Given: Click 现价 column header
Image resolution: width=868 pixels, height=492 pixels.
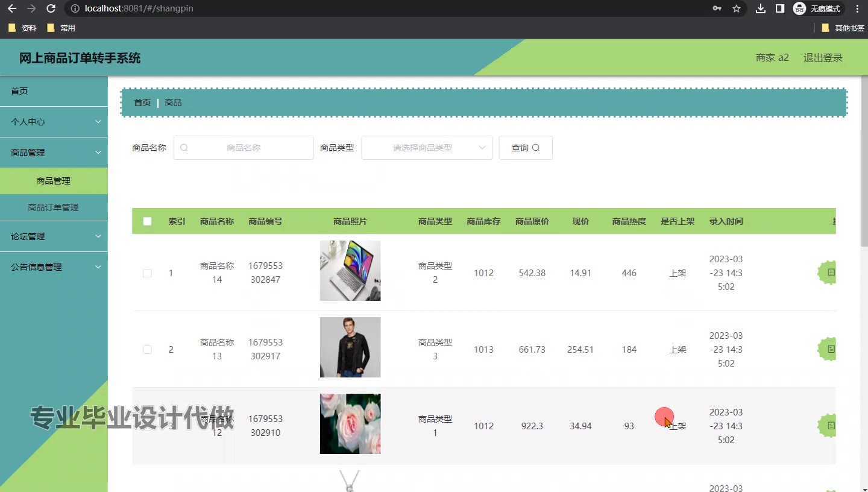Looking at the screenshot, I should tap(580, 221).
